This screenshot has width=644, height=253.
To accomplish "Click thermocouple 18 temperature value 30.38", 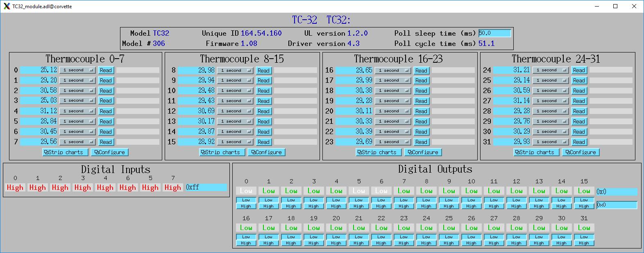I will tap(354, 91).
